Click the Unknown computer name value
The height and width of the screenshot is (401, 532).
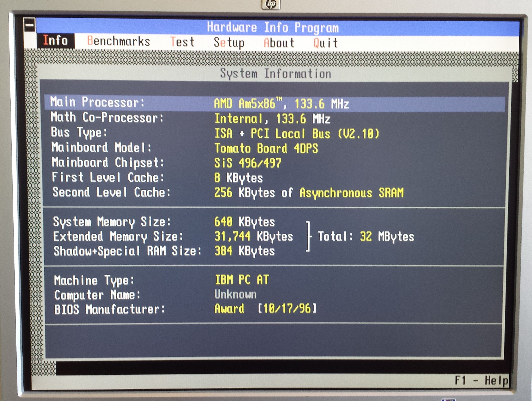(x=236, y=294)
